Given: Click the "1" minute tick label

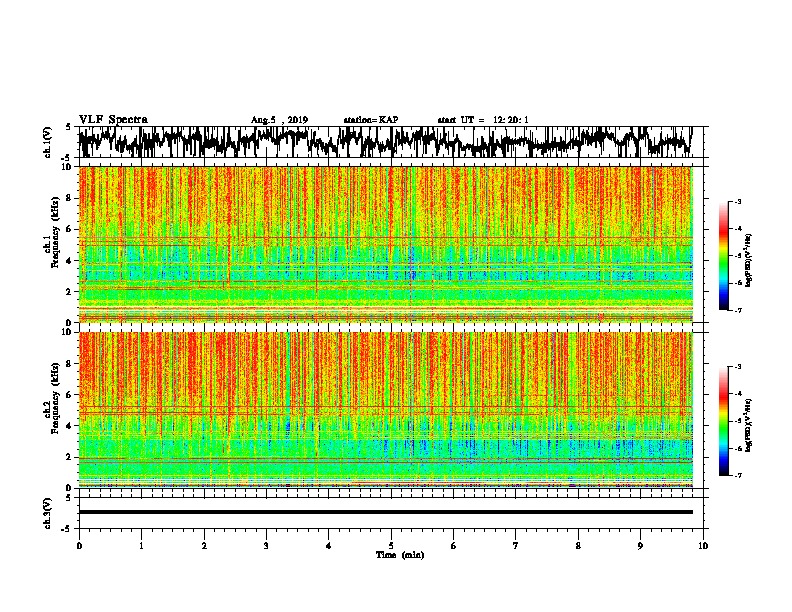Looking at the screenshot, I should pos(141,546).
